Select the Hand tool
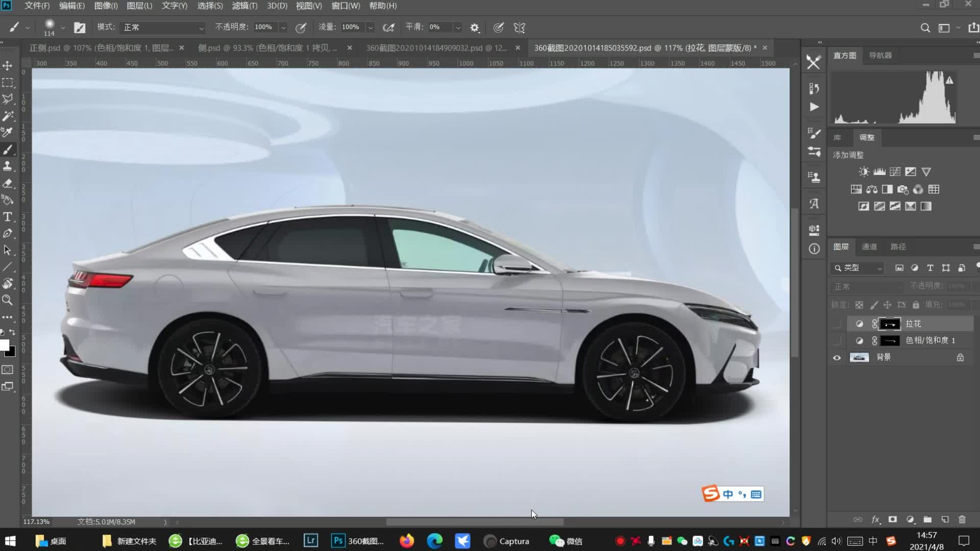Viewport: 980px width, 551px height. point(8,283)
